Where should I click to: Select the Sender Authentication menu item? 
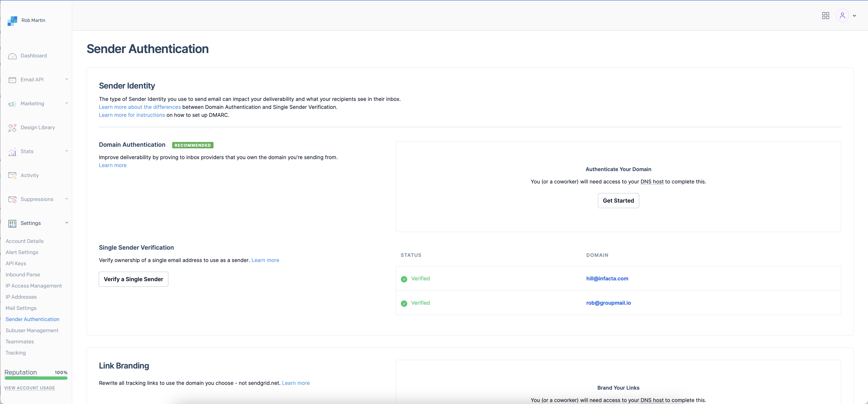pos(32,319)
